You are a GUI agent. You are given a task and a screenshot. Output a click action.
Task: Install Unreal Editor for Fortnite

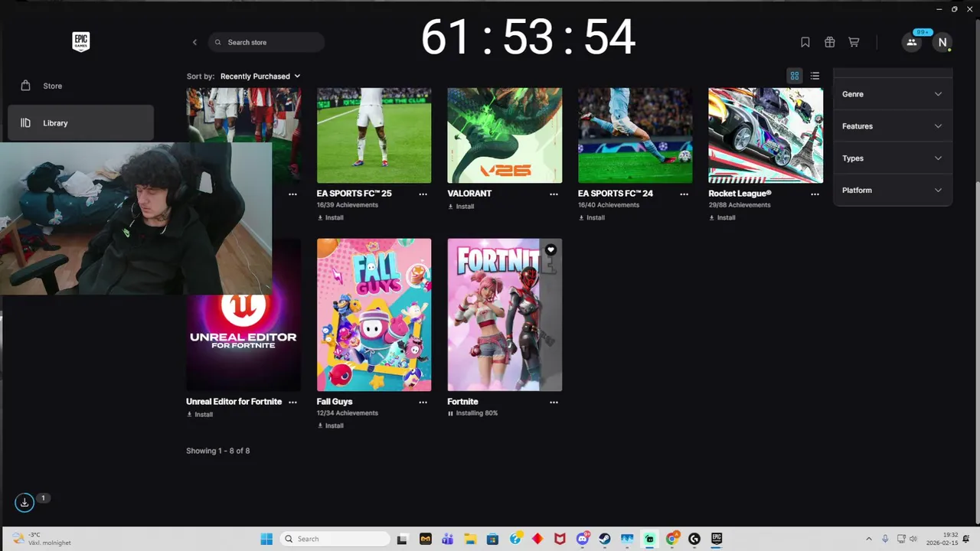(200, 415)
